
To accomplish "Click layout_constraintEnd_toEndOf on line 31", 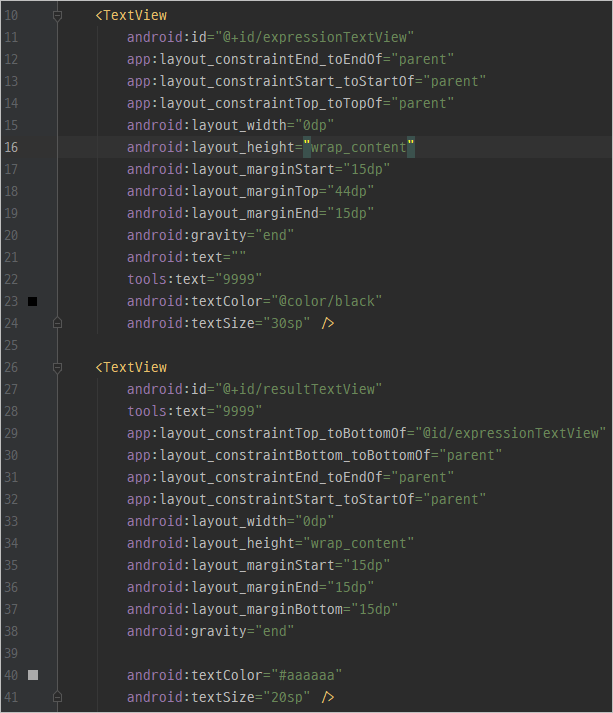I will coord(291,477).
